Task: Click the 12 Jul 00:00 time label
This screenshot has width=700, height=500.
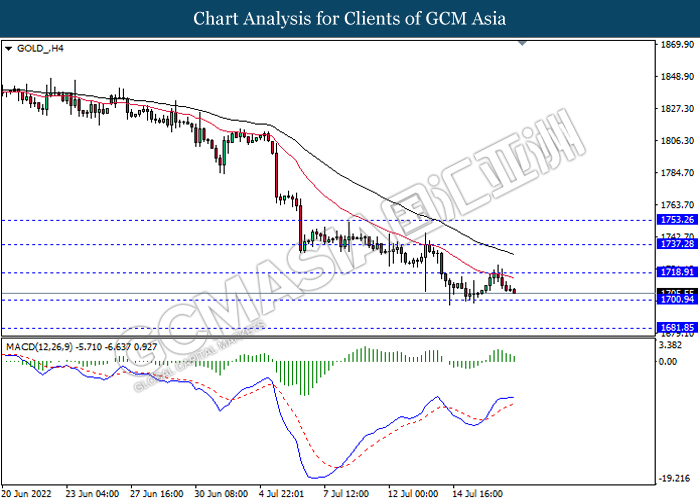Action: [x=413, y=494]
